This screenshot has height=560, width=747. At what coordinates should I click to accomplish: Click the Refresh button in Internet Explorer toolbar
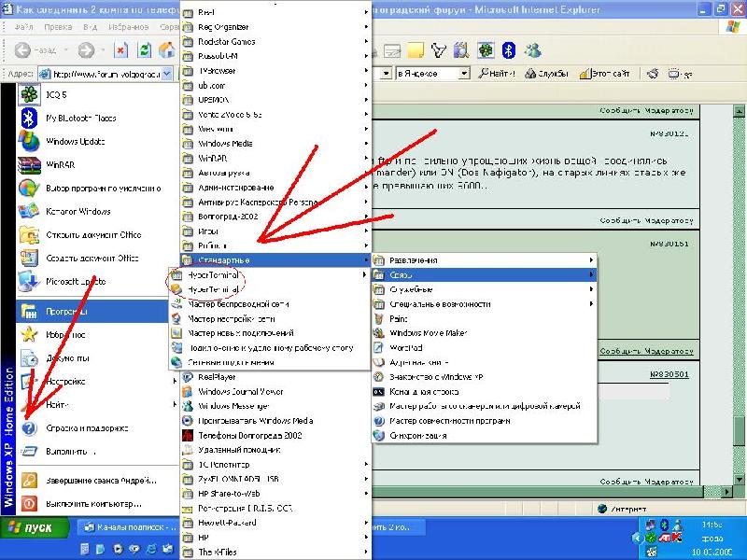pos(145,50)
